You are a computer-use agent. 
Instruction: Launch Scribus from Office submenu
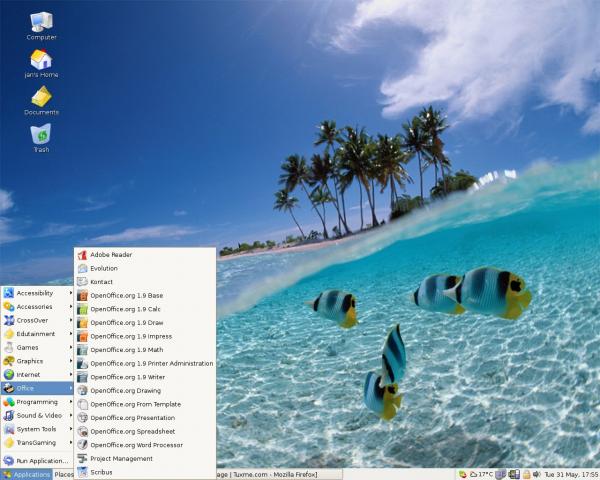pyautogui.click(x=145, y=472)
